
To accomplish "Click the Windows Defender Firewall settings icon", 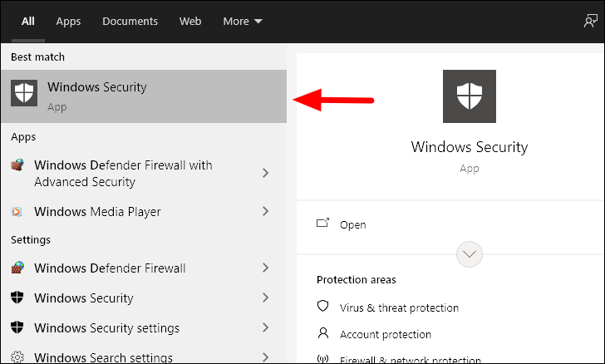I will tap(17, 268).
